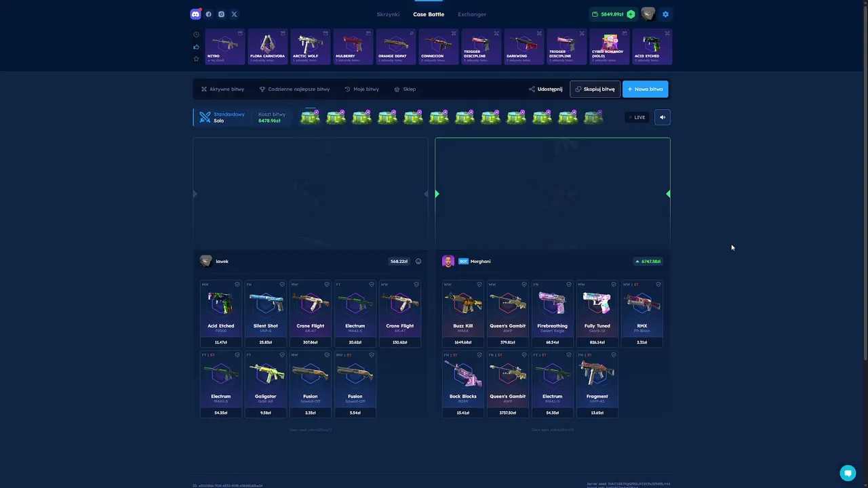
Task: Click shield icon on Bock Blocks card
Action: 479,355
